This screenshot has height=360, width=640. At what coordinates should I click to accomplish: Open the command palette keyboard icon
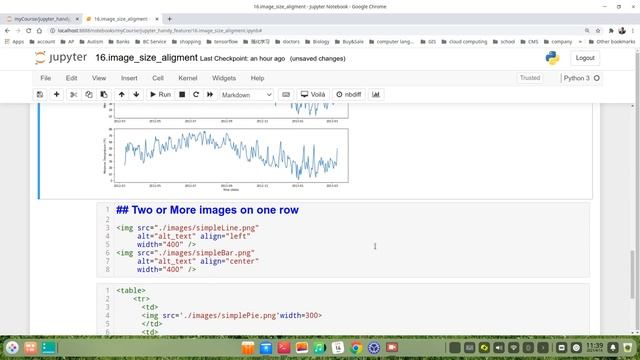(286, 95)
